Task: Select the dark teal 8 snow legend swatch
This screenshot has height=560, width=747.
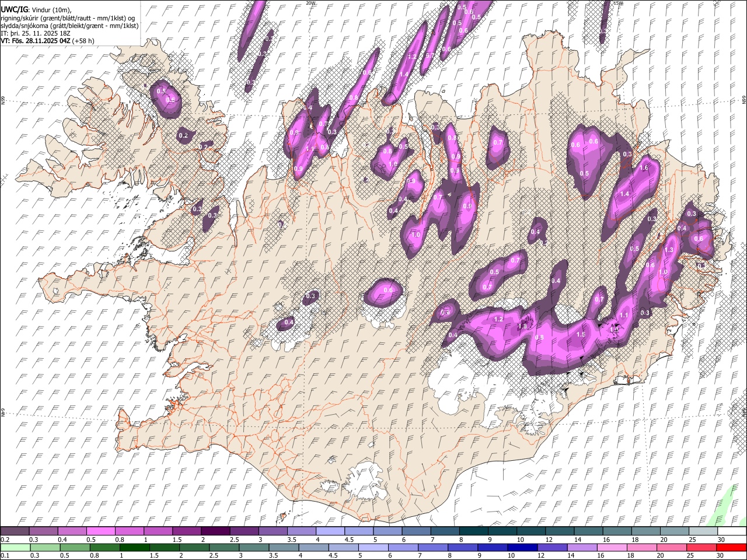Action: point(474,531)
